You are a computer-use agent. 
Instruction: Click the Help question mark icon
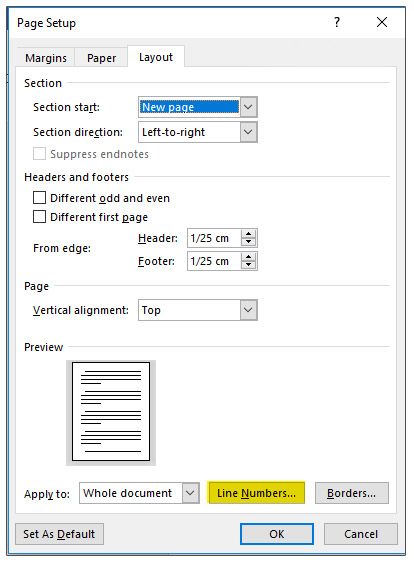click(x=337, y=22)
